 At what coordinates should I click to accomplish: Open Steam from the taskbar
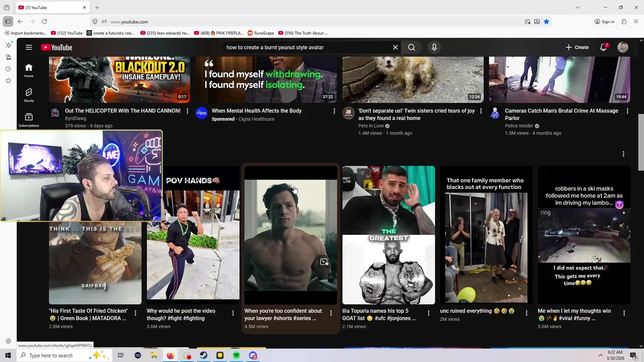pyautogui.click(x=203, y=355)
